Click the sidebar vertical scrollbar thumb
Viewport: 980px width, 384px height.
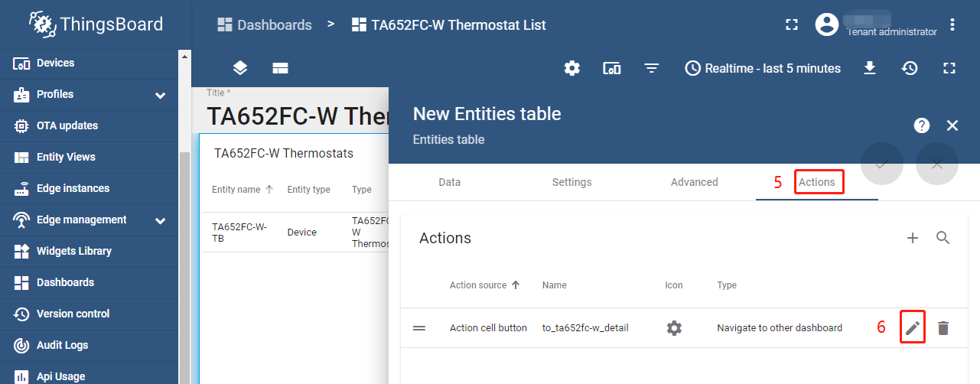pos(184,268)
